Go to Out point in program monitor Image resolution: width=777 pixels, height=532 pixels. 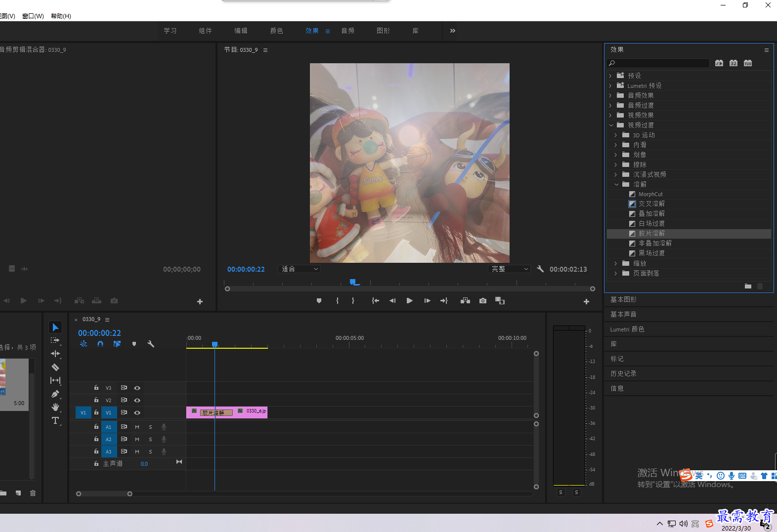pyautogui.click(x=444, y=301)
